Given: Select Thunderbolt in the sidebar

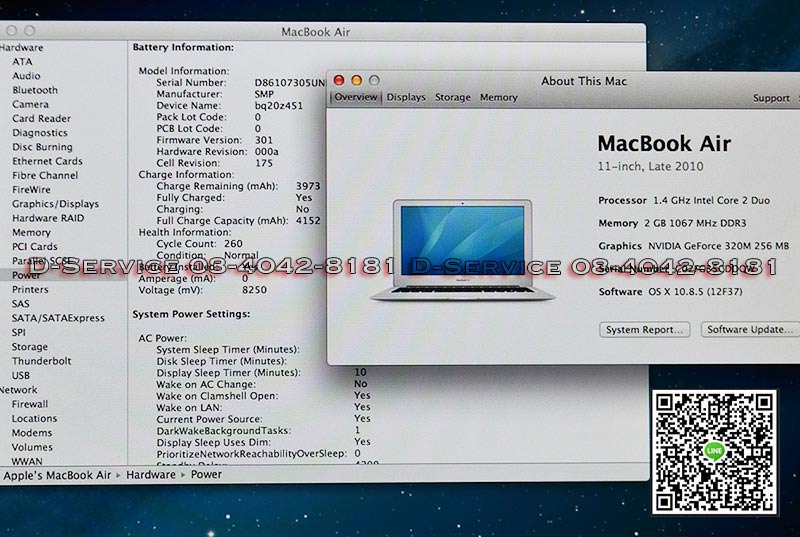Looking at the screenshot, I should click(x=41, y=361).
